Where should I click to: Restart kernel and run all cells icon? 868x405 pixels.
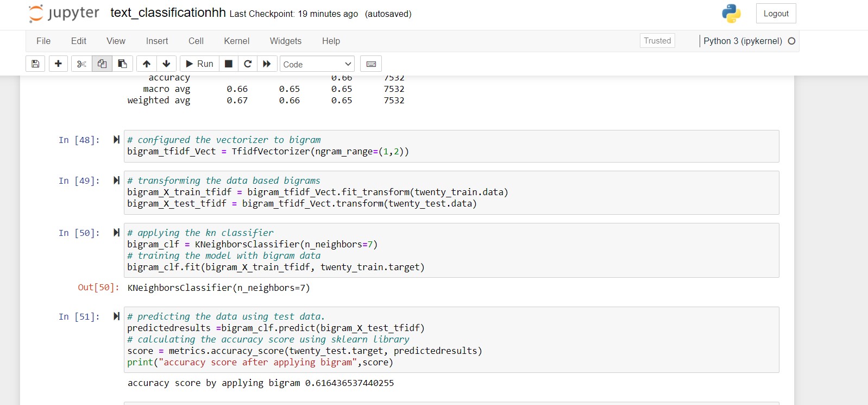click(x=267, y=64)
